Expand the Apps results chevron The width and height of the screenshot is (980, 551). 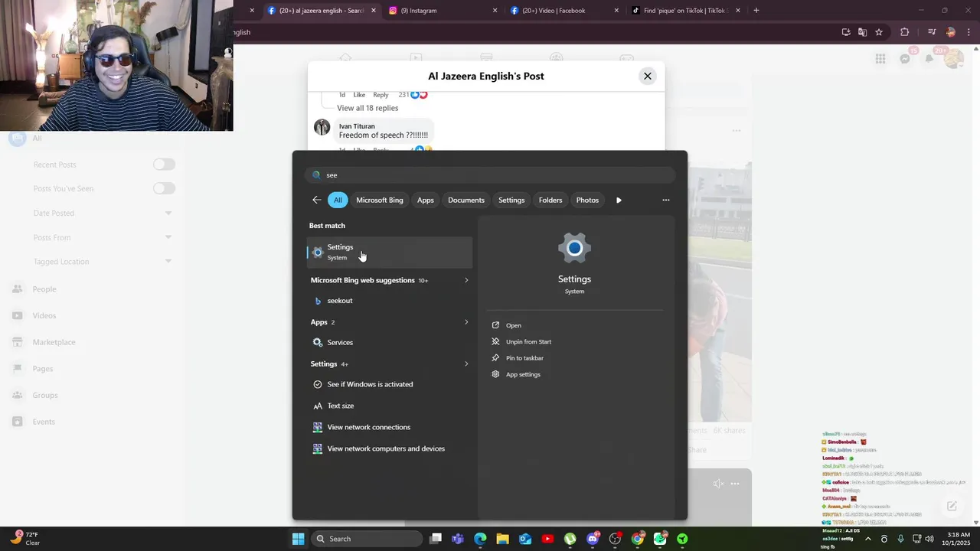click(466, 322)
